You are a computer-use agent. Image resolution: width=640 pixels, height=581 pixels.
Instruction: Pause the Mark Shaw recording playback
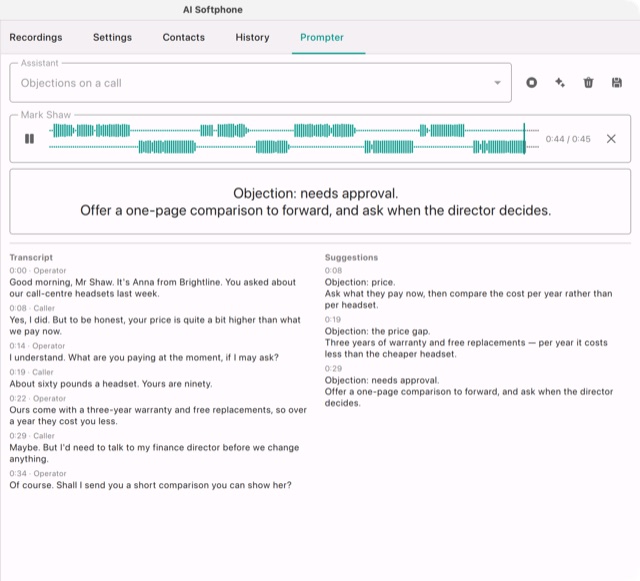29,139
